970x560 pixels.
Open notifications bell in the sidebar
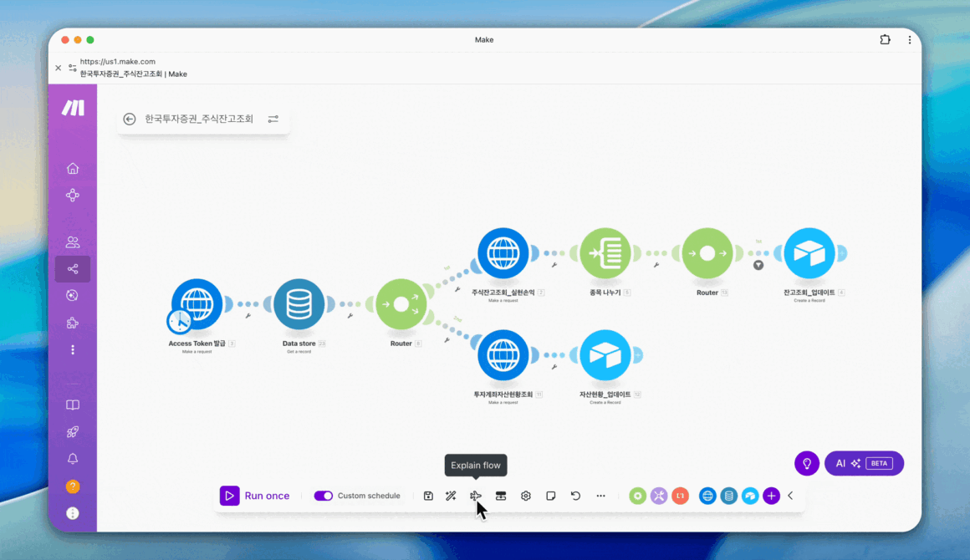click(73, 459)
